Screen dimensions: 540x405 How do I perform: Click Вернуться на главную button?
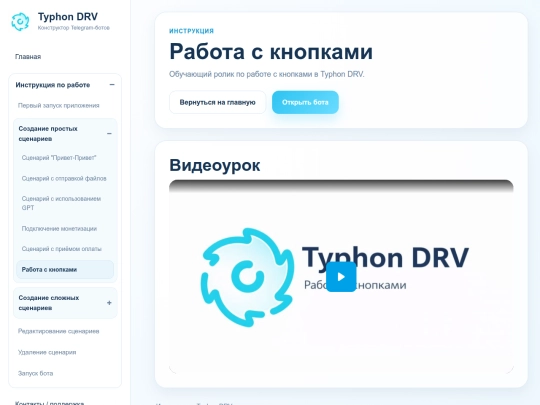pos(217,102)
